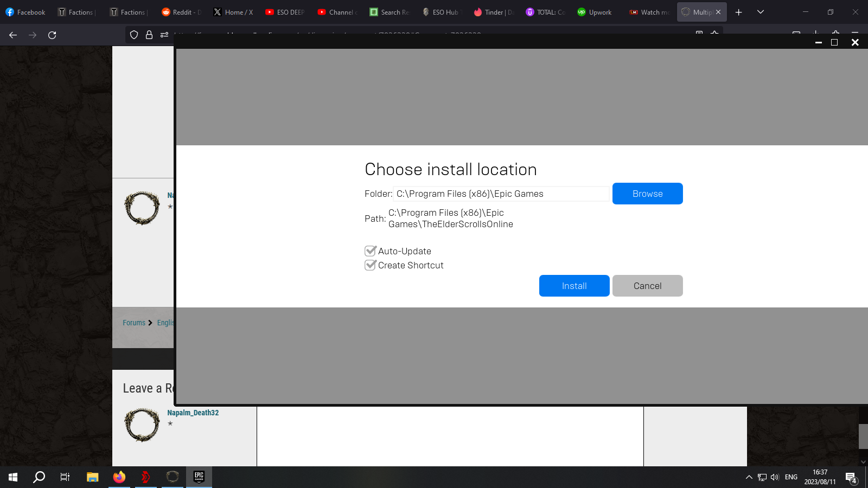Open the Reddit browser tab
The image size is (868, 488).
tap(182, 12)
